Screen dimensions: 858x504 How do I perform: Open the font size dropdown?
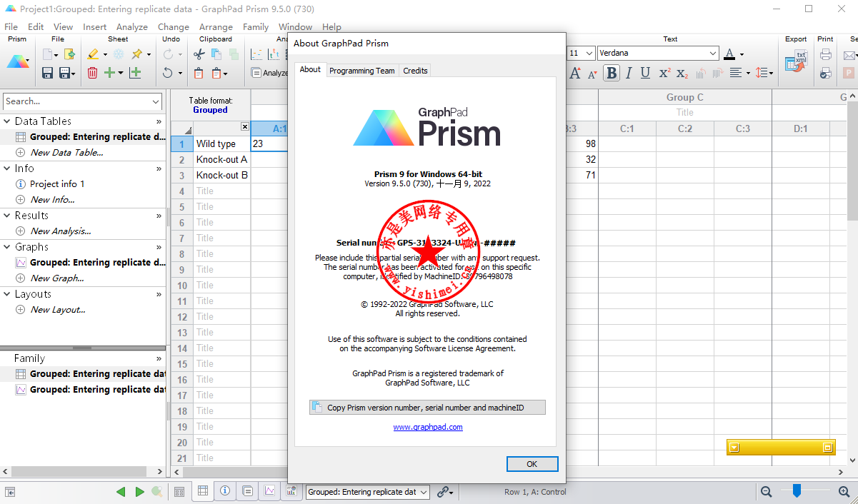[589, 54]
